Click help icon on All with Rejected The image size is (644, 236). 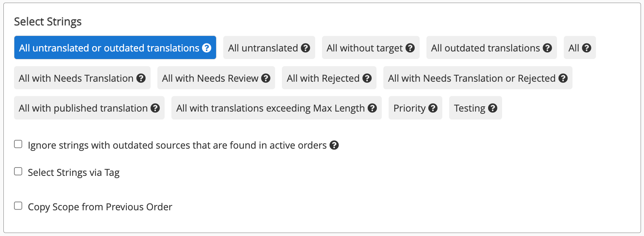367,78
